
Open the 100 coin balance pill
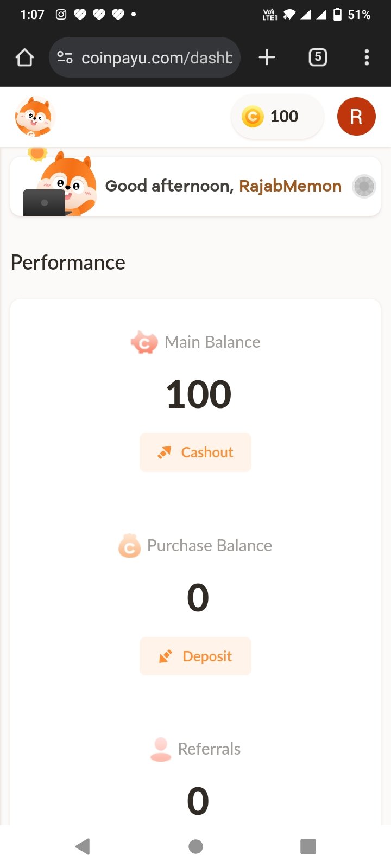278,116
